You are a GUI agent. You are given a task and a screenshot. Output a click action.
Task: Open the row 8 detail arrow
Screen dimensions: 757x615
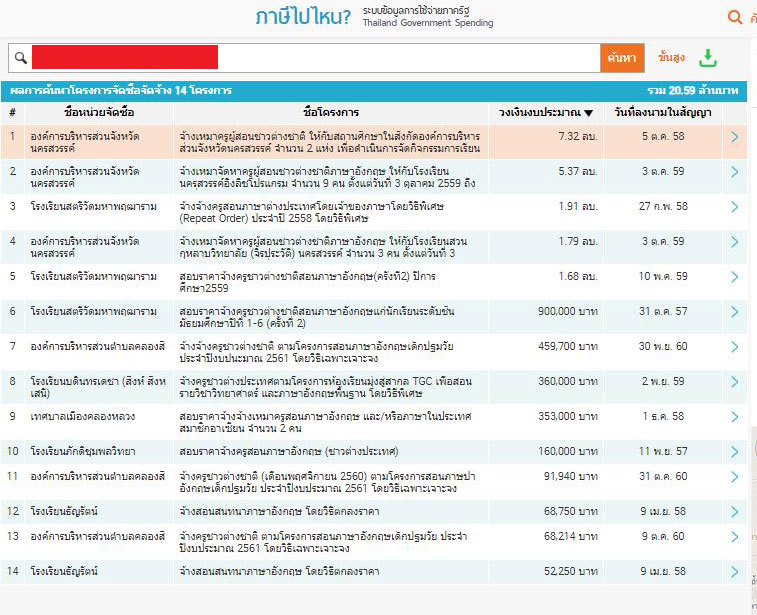point(735,381)
